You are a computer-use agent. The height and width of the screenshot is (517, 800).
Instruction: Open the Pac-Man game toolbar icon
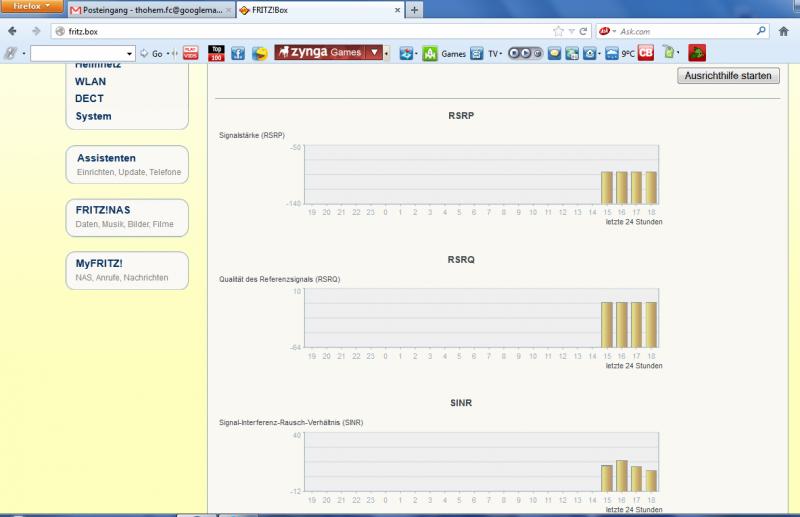click(x=260, y=53)
